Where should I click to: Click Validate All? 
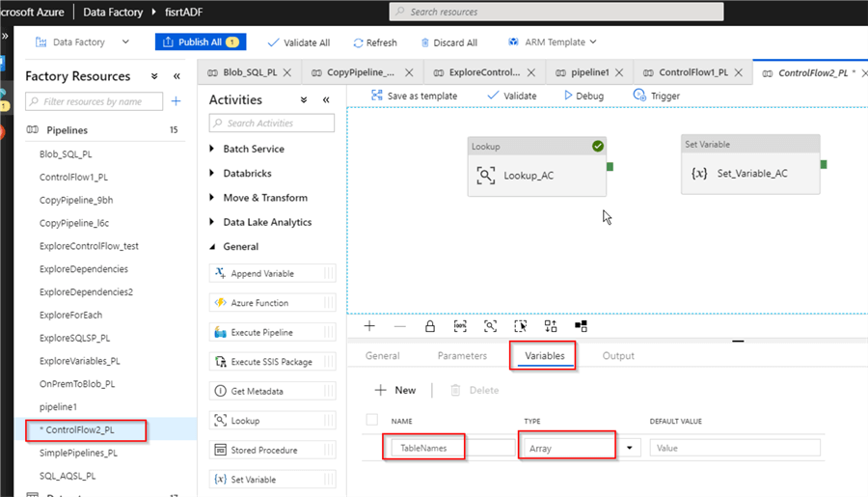coord(298,42)
